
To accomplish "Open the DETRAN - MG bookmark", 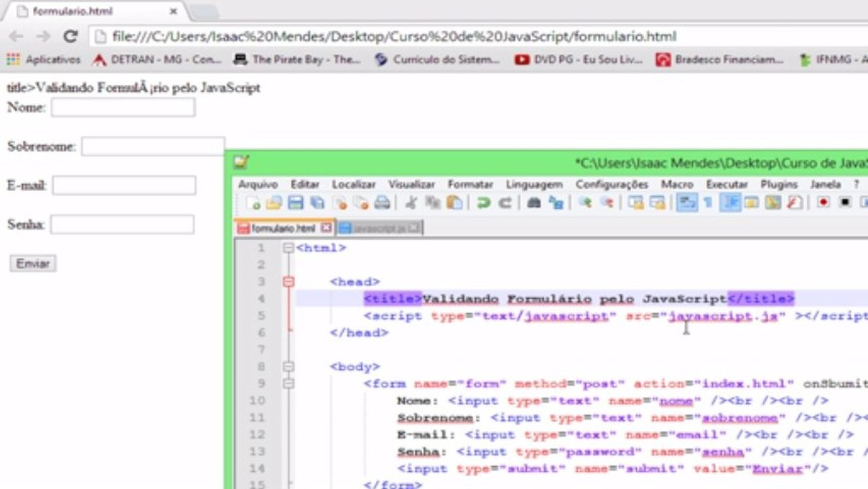I will click(157, 60).
